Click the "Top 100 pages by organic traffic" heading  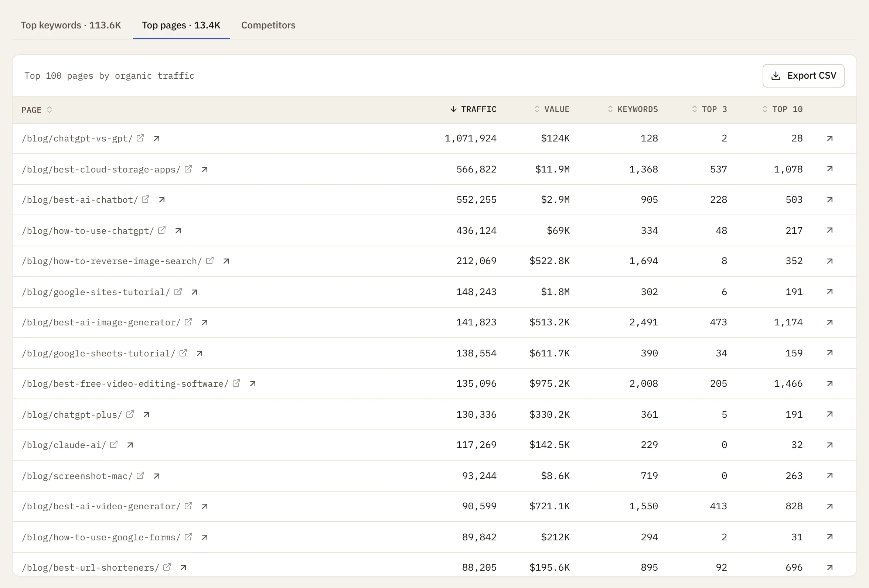coord(109,76)
